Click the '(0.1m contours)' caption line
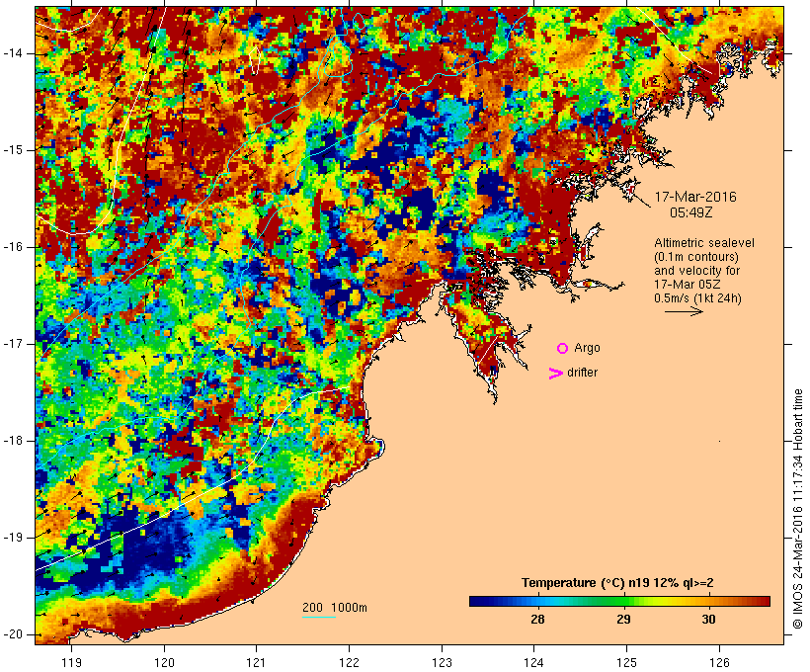 [x=696, y=257]
